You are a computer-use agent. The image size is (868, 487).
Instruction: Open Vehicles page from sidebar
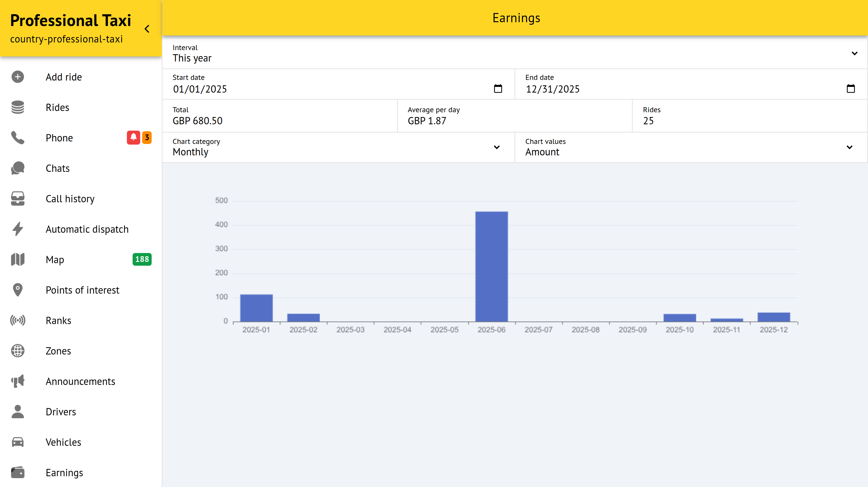pos(63,442)
